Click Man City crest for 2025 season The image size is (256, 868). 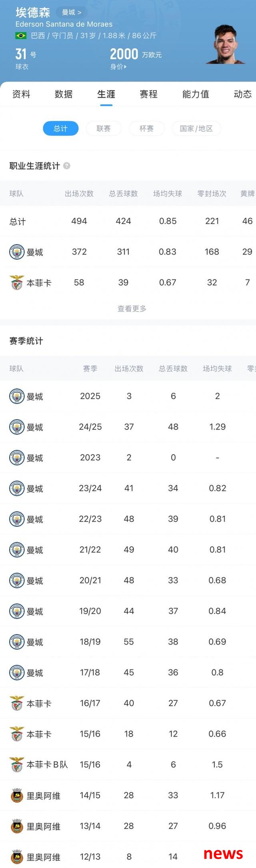click(x=17, y=396)
